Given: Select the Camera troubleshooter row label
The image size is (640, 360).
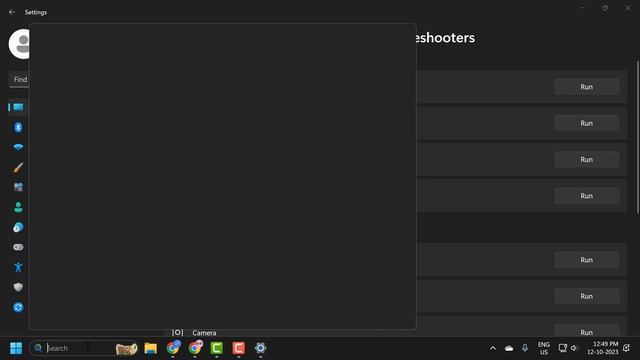Looking at the screenshot, I should pyautogui.click(x=204, y=333).
